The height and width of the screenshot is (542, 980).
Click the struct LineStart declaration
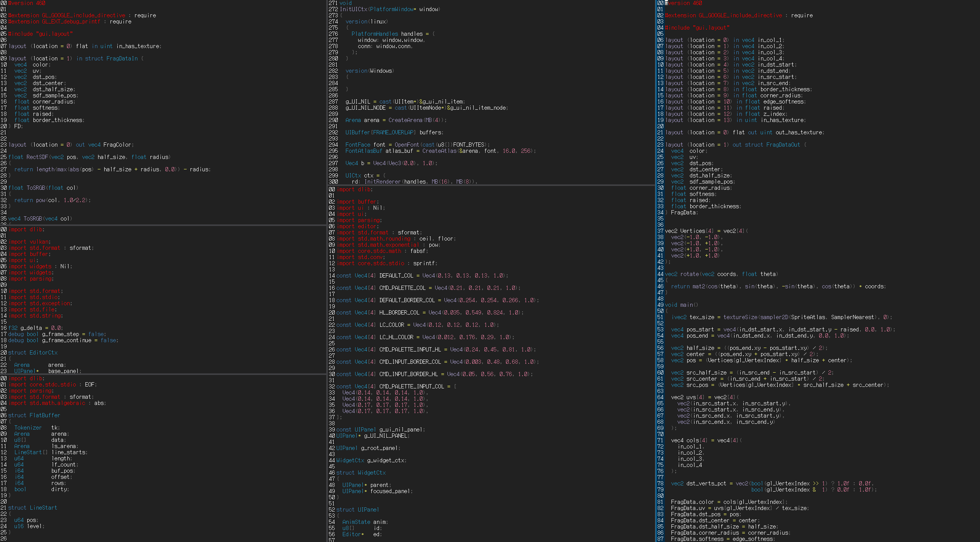(32, 508)
